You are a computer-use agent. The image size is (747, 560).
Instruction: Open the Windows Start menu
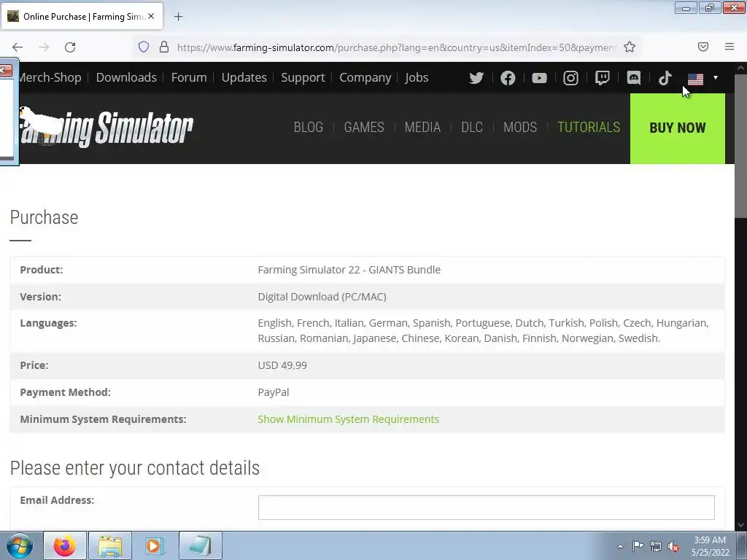tap(19, 545)
